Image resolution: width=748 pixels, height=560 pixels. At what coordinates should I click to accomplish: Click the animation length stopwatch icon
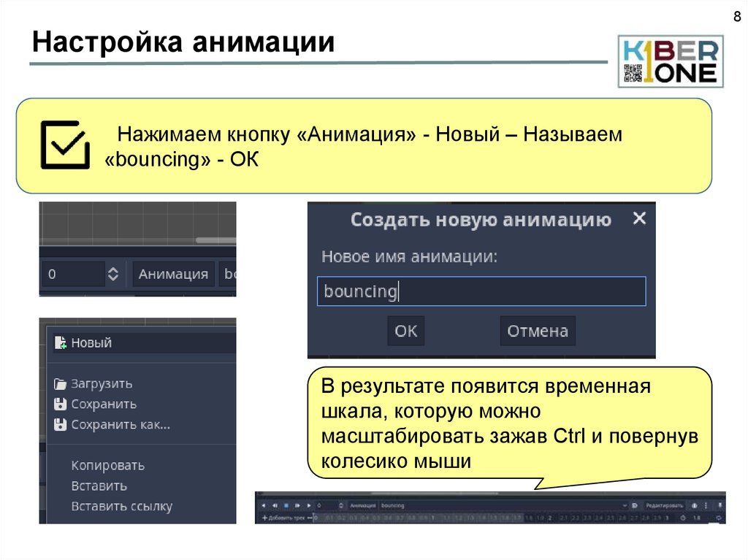(683, 518)
